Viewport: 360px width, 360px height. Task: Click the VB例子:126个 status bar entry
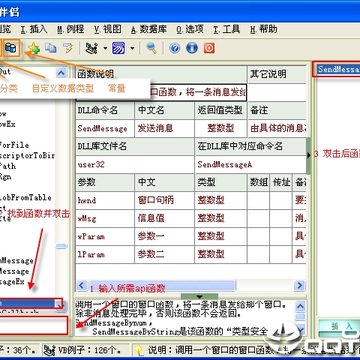86,350
